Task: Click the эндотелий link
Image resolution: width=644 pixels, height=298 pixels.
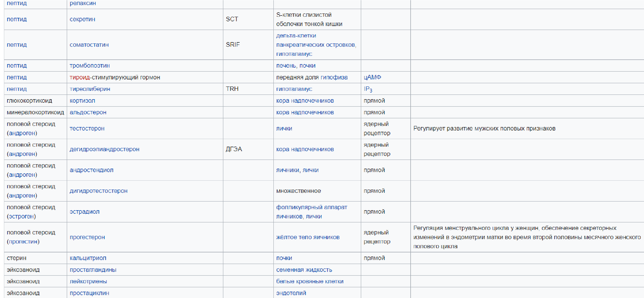Action: coord(291,293)
